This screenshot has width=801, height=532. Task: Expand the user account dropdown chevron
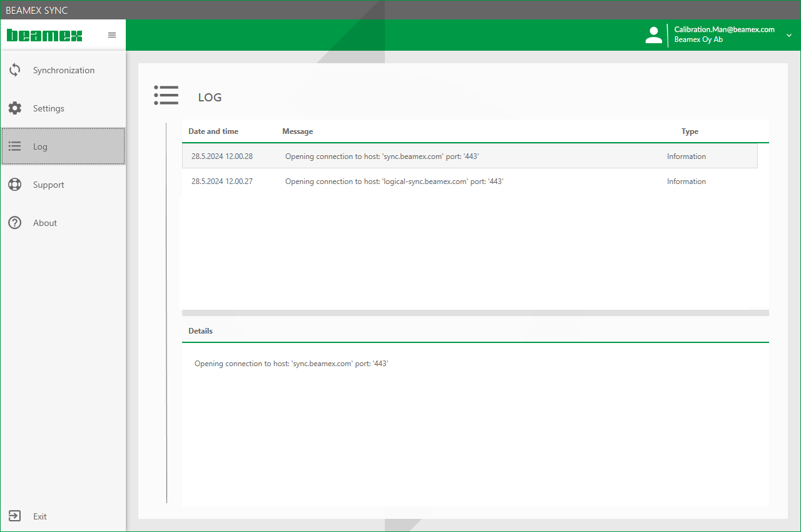pos(788,35)
